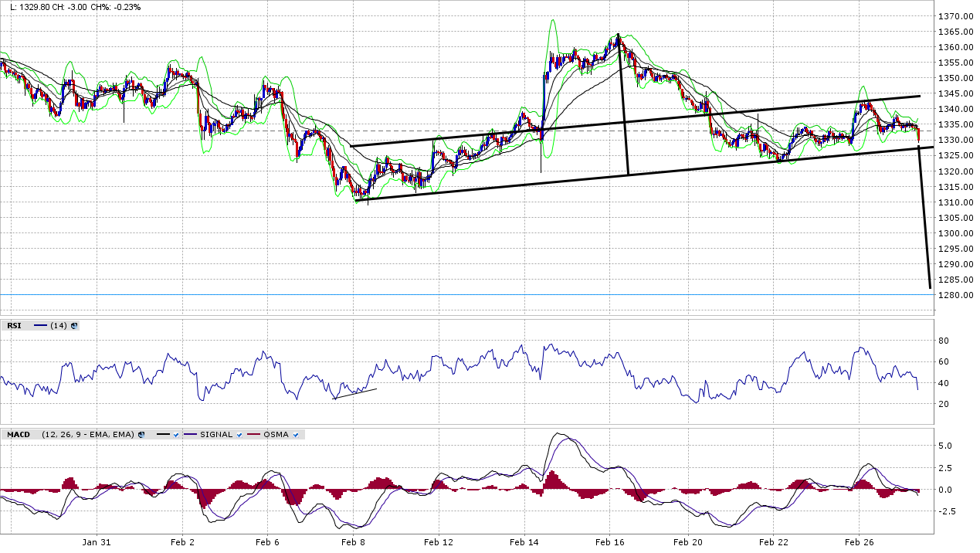Select the RSI panel title label

pos(14,326)
